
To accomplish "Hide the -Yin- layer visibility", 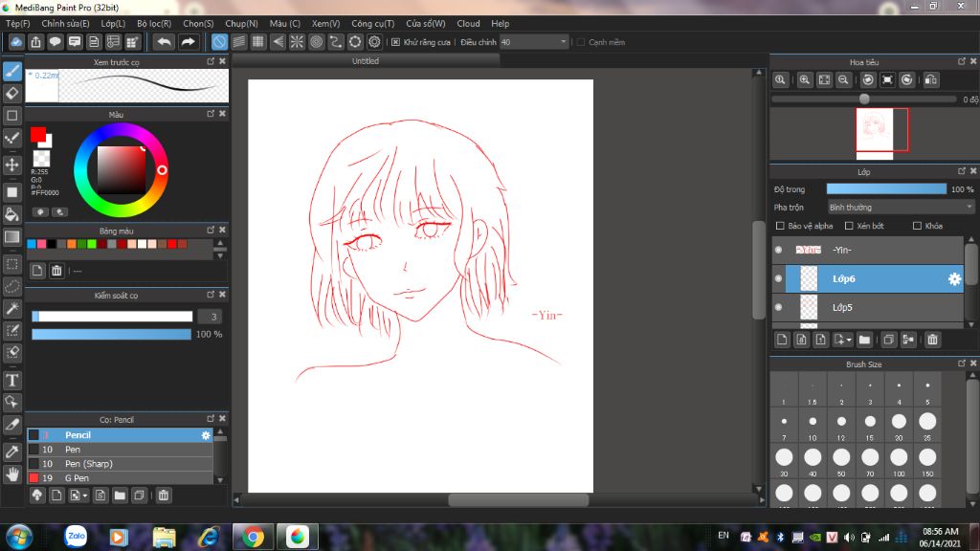I will pos(779,250).
